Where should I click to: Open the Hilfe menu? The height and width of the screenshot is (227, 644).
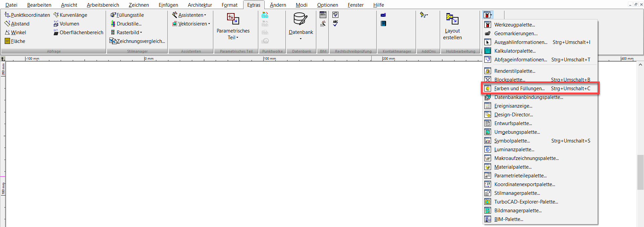pyautogui.click(x=379, y=5)
